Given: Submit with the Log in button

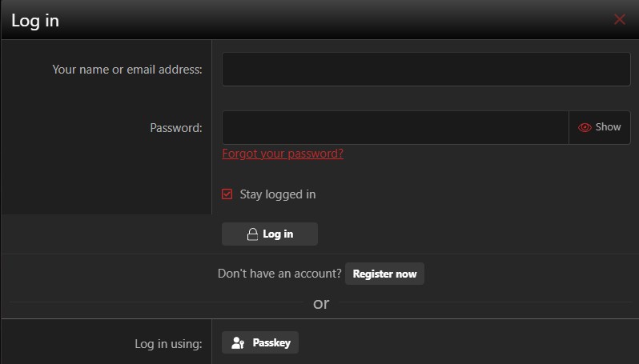Looking at the screenshot, I should (270, 234).
